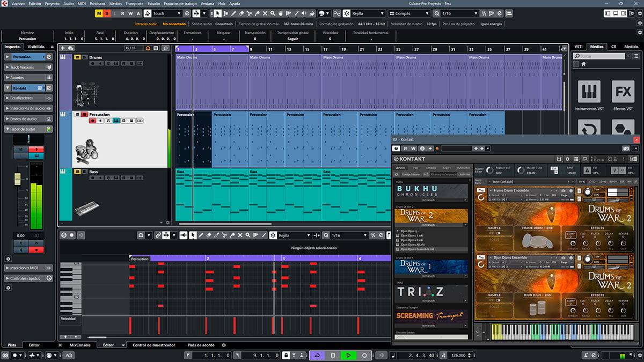Screen dimensions: 644x362
Task: Open Control de muestreador tab
Action: [154, 345]
